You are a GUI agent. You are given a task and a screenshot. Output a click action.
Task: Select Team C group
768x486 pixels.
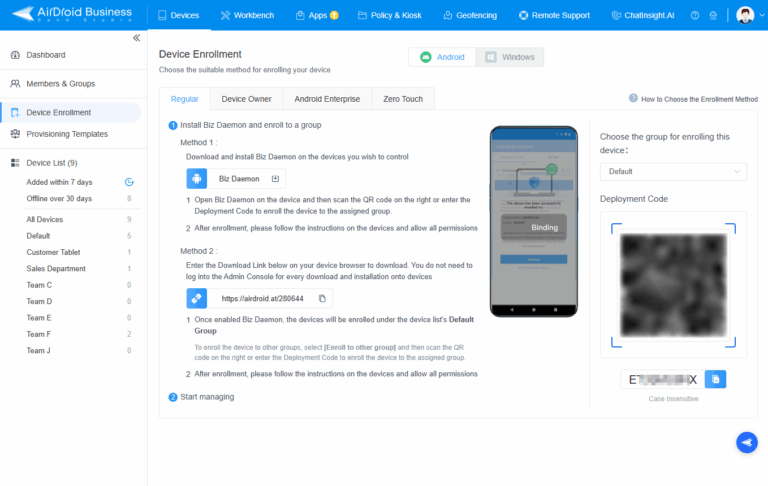tap(39, 285)
